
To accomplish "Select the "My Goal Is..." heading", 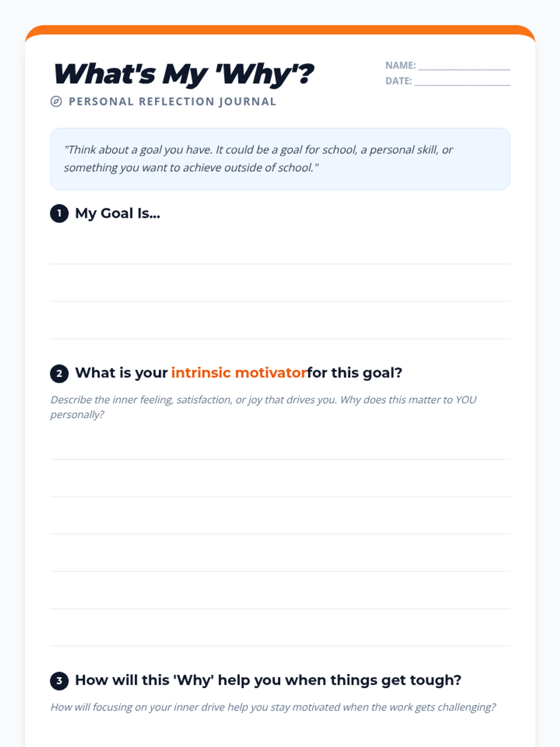I will pyautogui.click(x=118, y=213).
